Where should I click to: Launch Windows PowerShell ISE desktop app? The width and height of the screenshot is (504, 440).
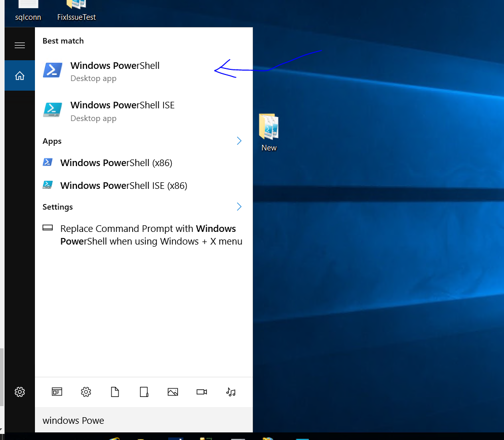point(122,110)
